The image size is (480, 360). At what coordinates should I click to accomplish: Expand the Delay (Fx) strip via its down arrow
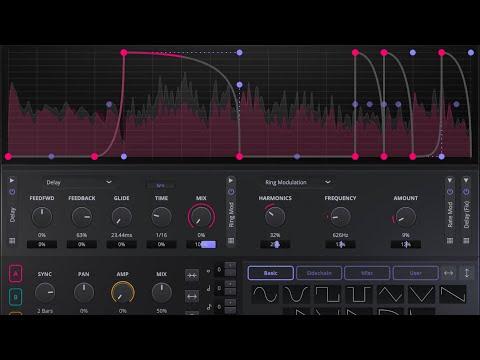pyautogui.click(x=466, y=180)
